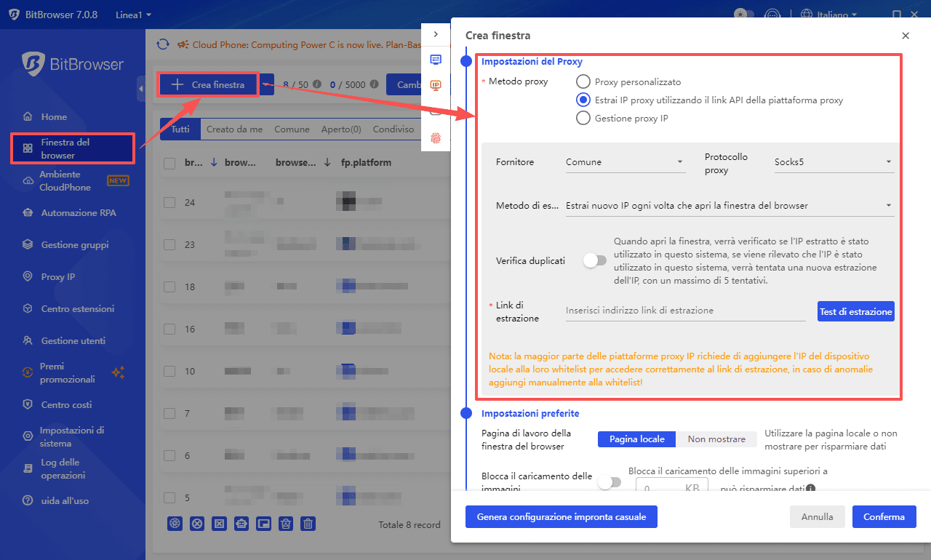This screenshot has height=560, width=931.
Task: Click Genera configurazione impronta casuale
Action: pos(561,516)
